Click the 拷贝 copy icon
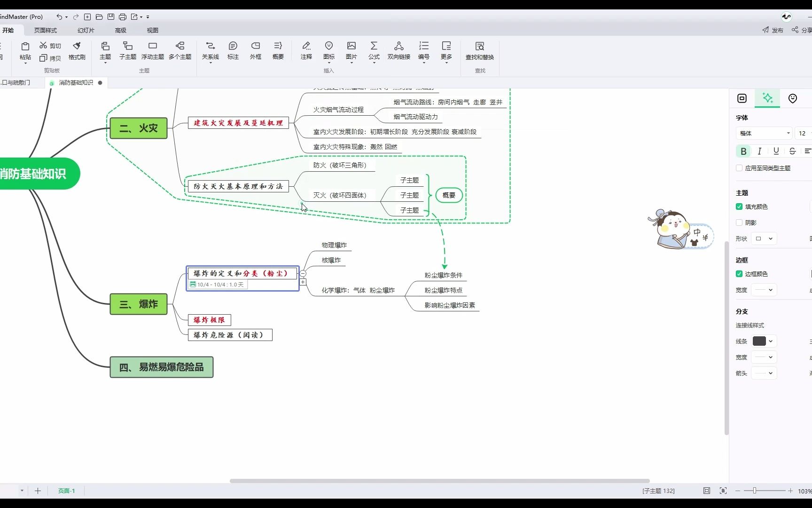 (43, 58)
